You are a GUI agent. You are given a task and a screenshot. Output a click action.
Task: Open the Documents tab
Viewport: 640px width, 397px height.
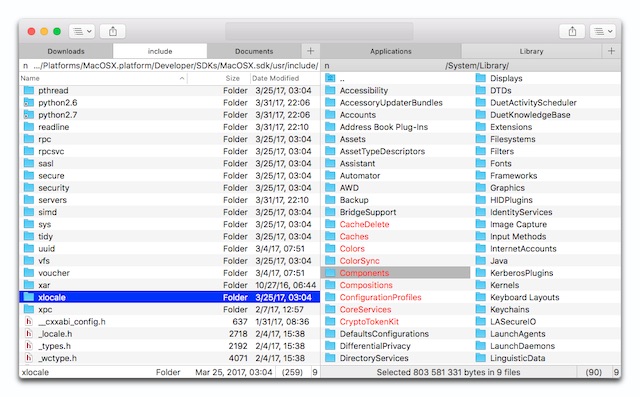point(254,51)
